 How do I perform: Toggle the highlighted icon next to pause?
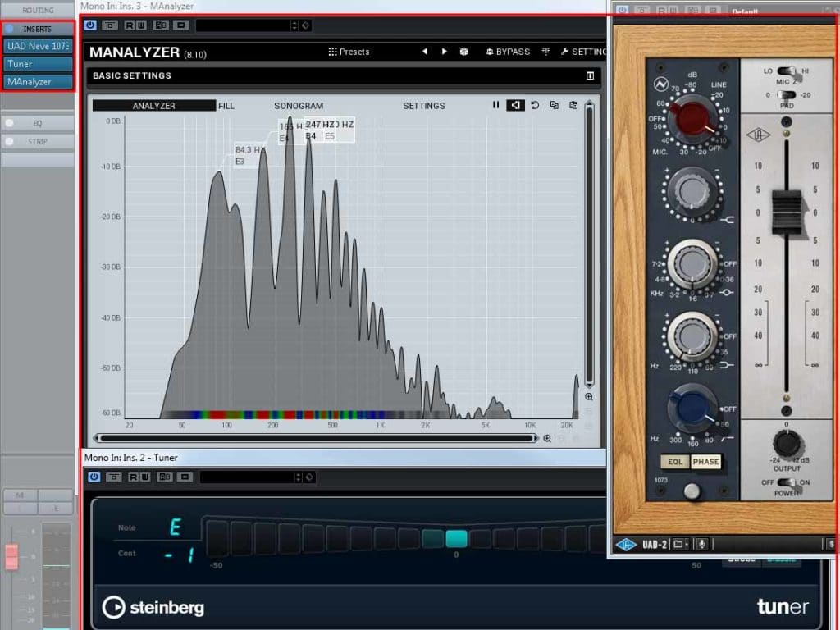(515, 105)
